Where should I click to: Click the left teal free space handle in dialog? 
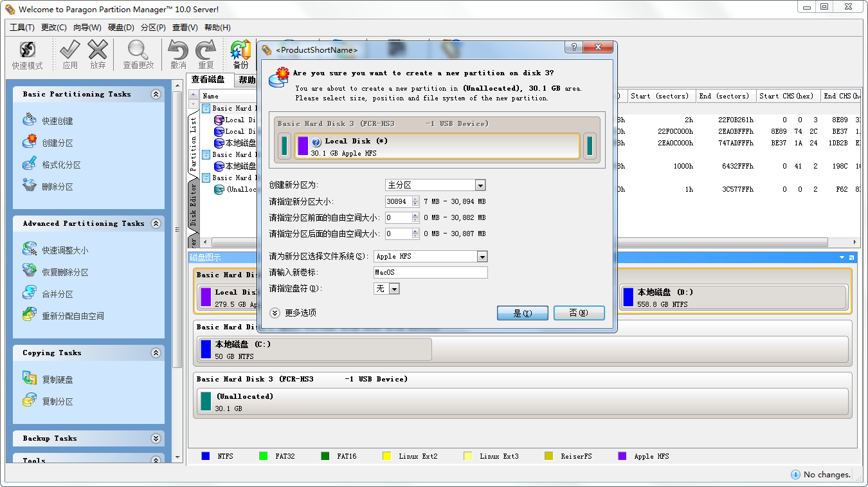point(284,146)
